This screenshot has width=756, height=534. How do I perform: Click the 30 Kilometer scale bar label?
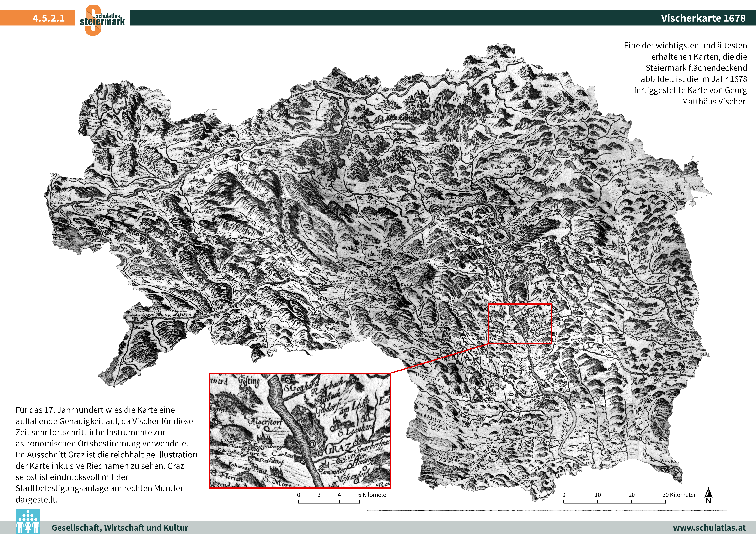click(x=679, y=495)
